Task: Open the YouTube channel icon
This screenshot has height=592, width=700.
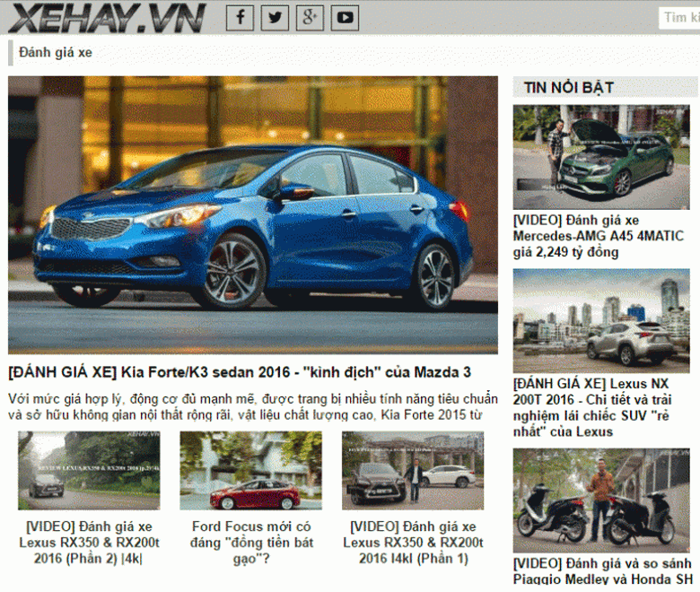Action: (345, 17)
